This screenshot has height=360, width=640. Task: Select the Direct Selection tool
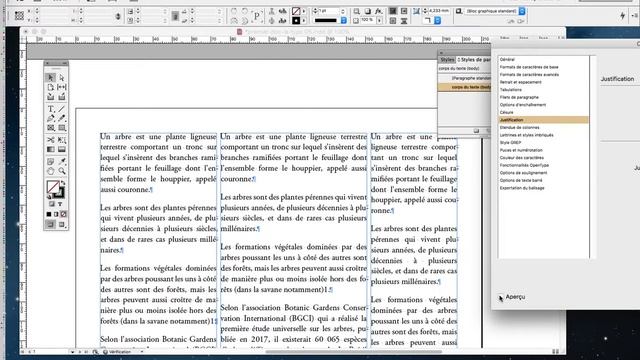tap(62, 78)
